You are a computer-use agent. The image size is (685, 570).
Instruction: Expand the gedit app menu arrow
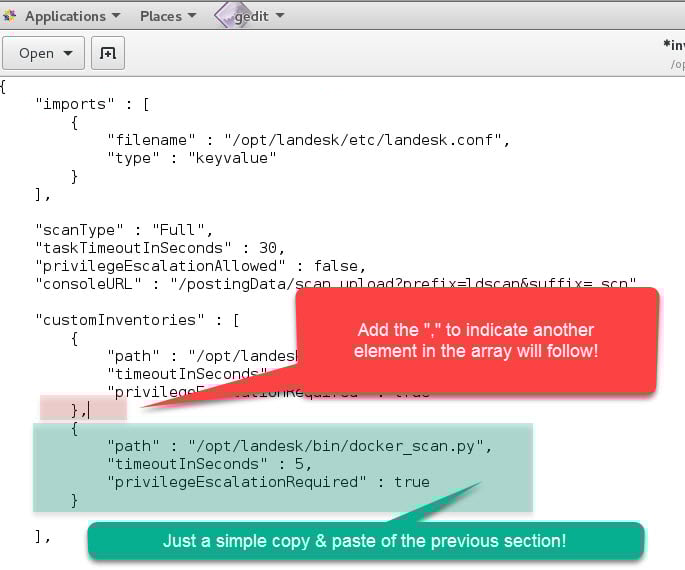coord(279,16)
